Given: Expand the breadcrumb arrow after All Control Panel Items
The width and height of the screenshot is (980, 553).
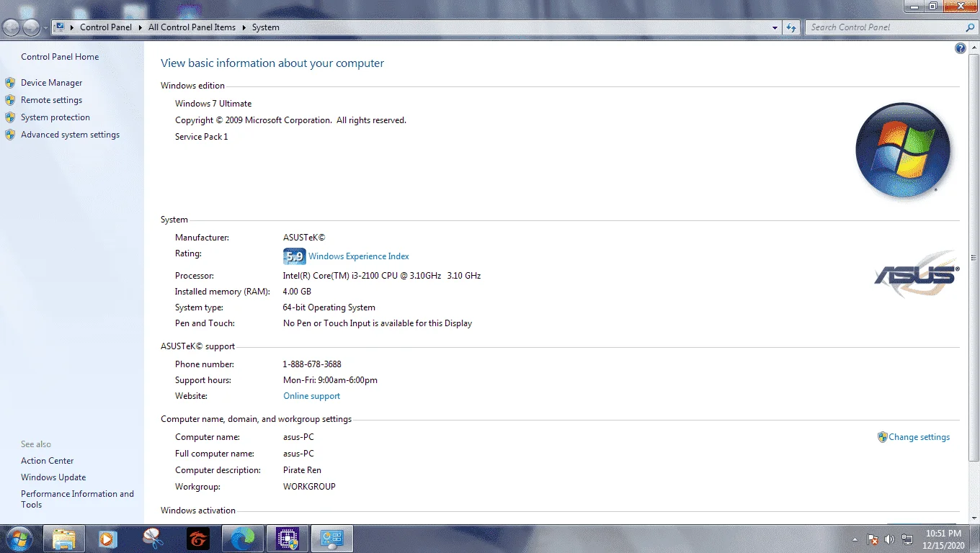Looking at the screenshot, I should pyautogui.click(x=244, y=27).
